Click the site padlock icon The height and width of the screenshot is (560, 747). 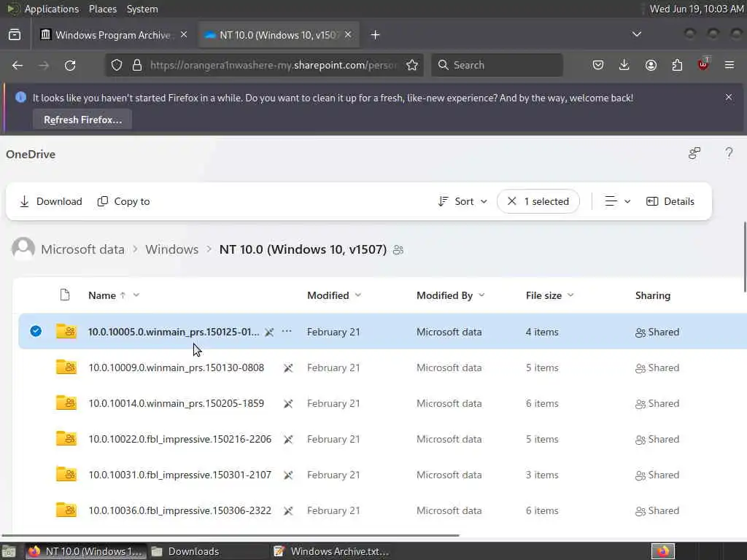coord(137,65)
